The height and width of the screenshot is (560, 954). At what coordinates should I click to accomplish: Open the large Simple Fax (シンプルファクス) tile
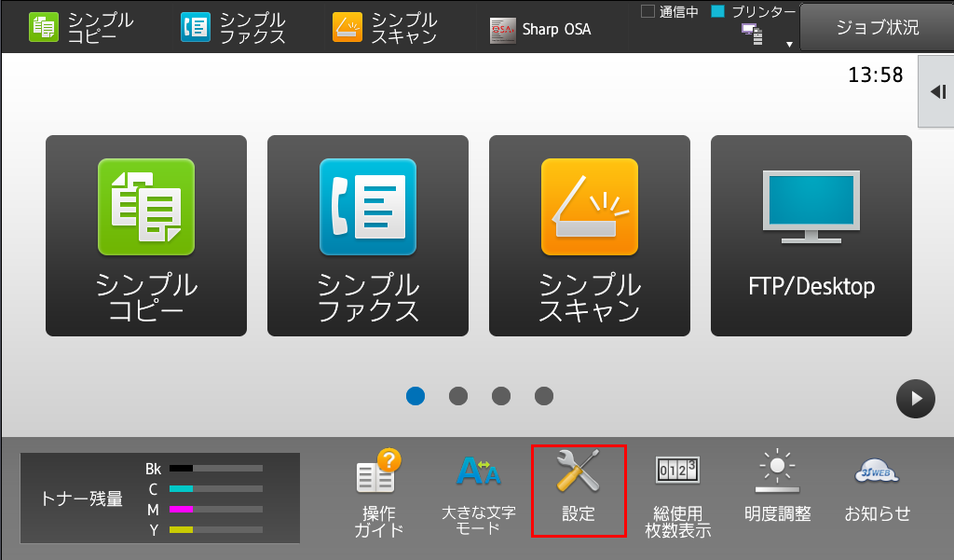368,236
